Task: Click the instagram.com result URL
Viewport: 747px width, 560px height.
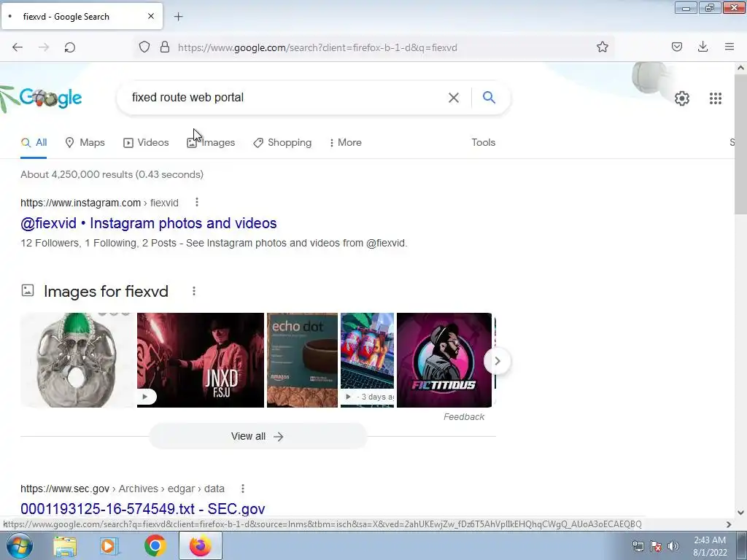Action: (x=99, y=203)
